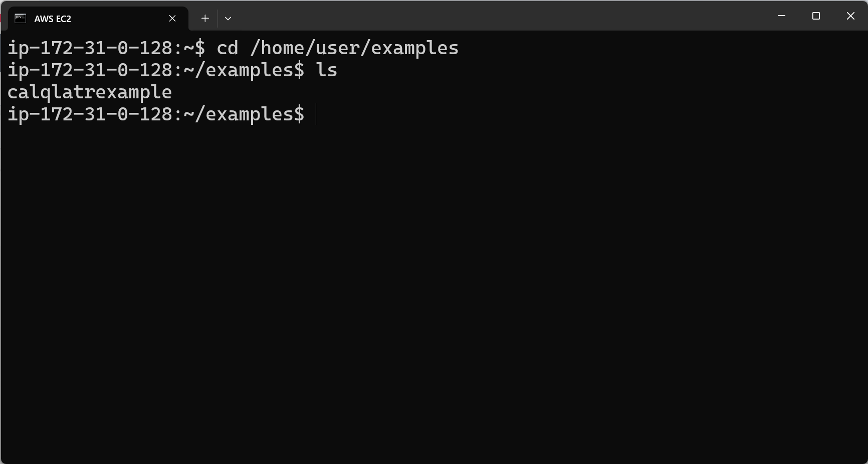
Task: Click the /home/user/examples path text
Action: click(x=354, y=48)
